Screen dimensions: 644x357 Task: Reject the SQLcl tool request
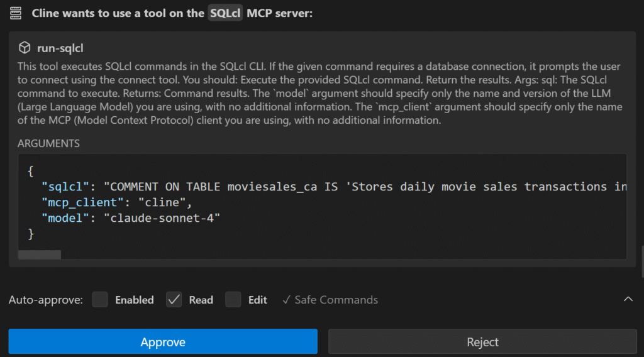pyautogui.click(x=482, y=342)
